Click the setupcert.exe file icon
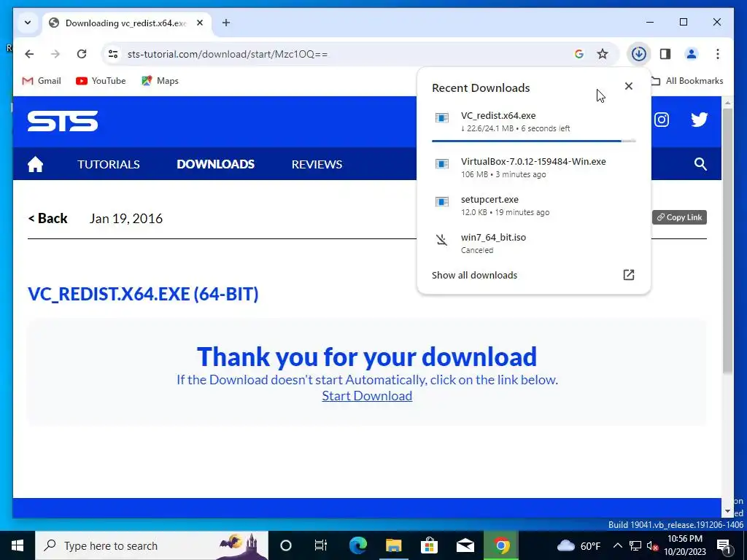The width and height of the screenshot is (747, 560). coord(442,202)
